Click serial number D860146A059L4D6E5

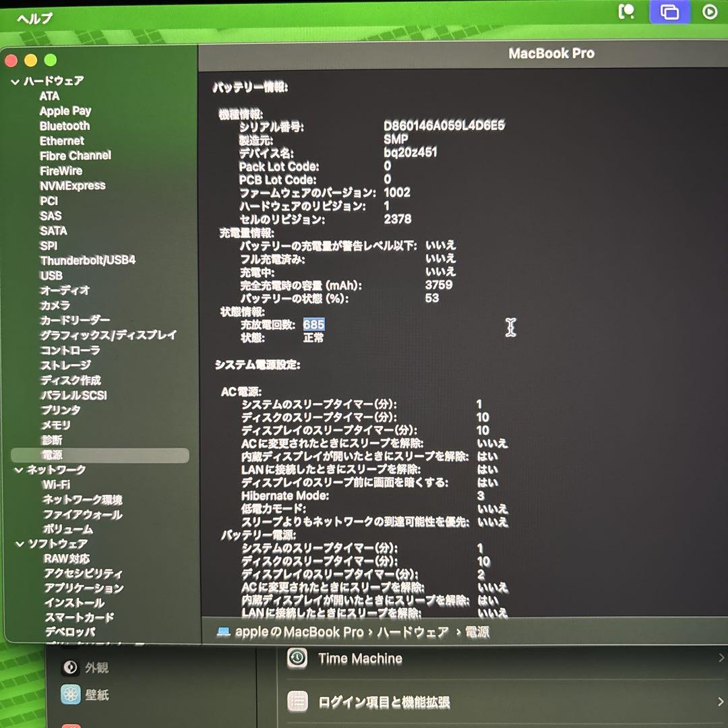tap(444, 125)
